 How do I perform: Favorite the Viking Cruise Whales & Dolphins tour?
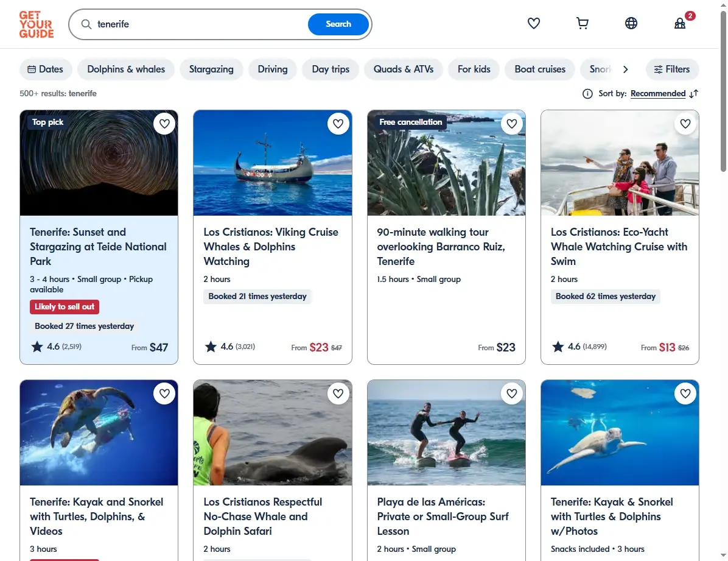338,124
